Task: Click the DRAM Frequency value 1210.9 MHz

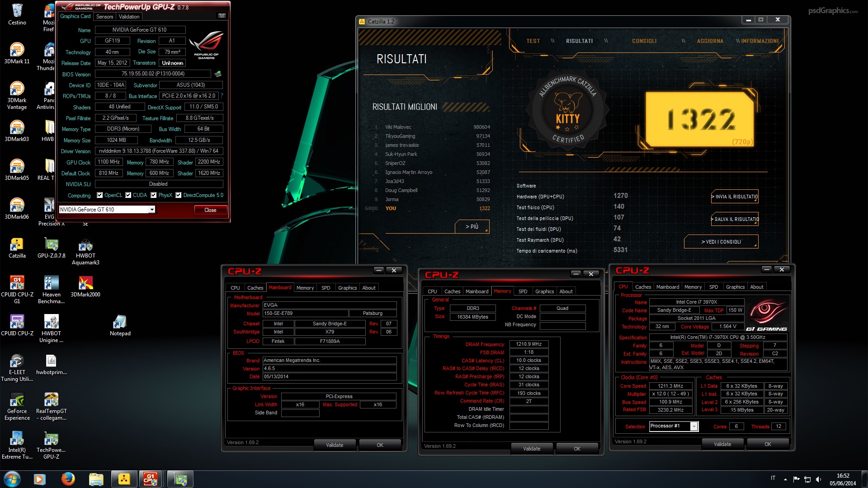Action: 529,344
